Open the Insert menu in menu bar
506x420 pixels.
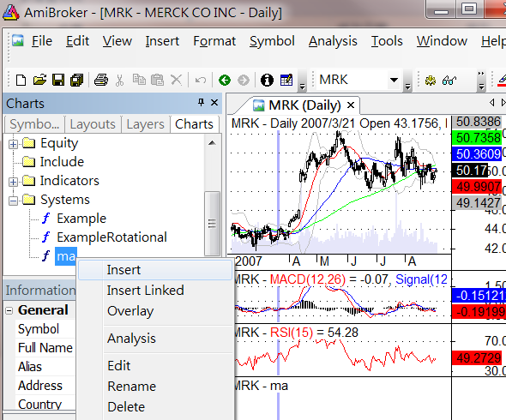(162, 41)
